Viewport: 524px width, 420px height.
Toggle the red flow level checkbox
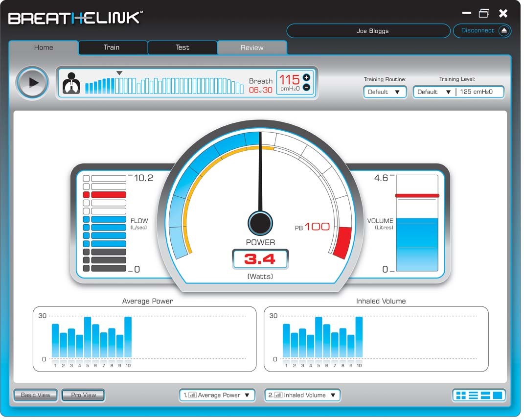point(87,195)
